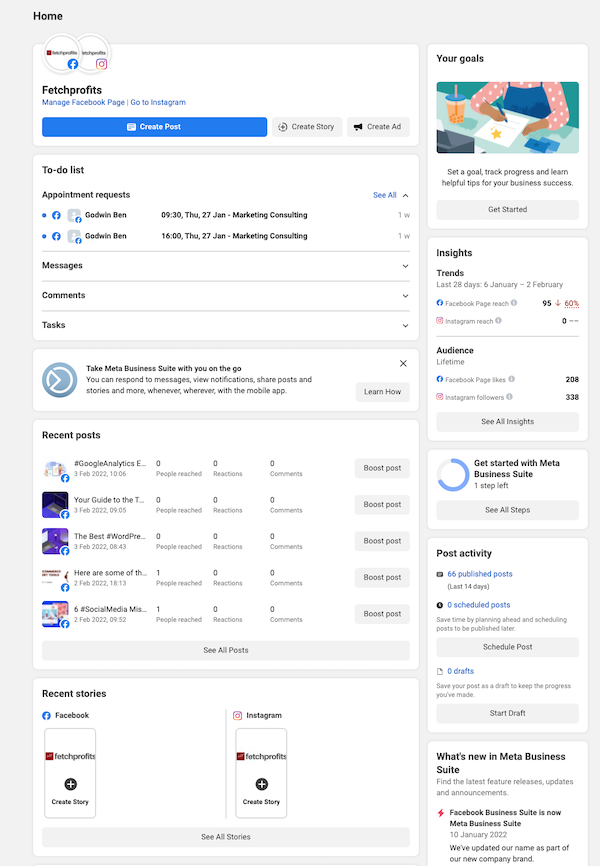Image resolution: width=600 pixels, height=866 pixels.
Task: Click the clock icon beside scheduled posts
Action: (x=440, y=605)
